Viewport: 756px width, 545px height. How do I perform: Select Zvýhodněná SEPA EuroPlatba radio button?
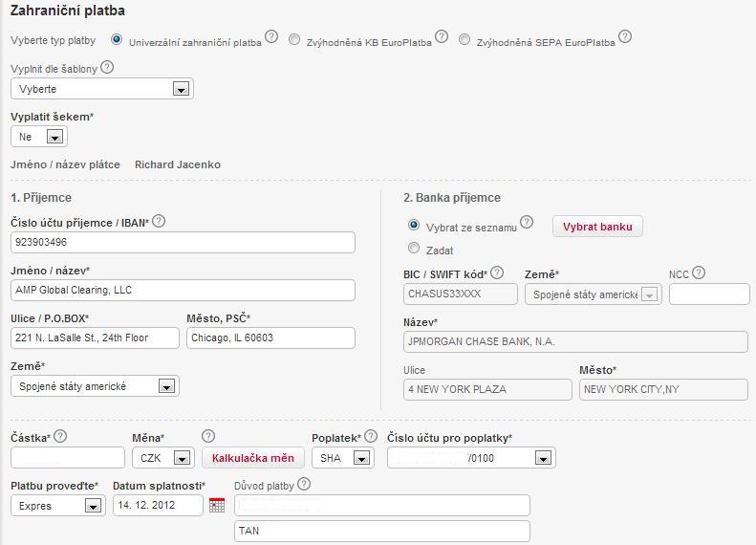[x=464, y=40]
